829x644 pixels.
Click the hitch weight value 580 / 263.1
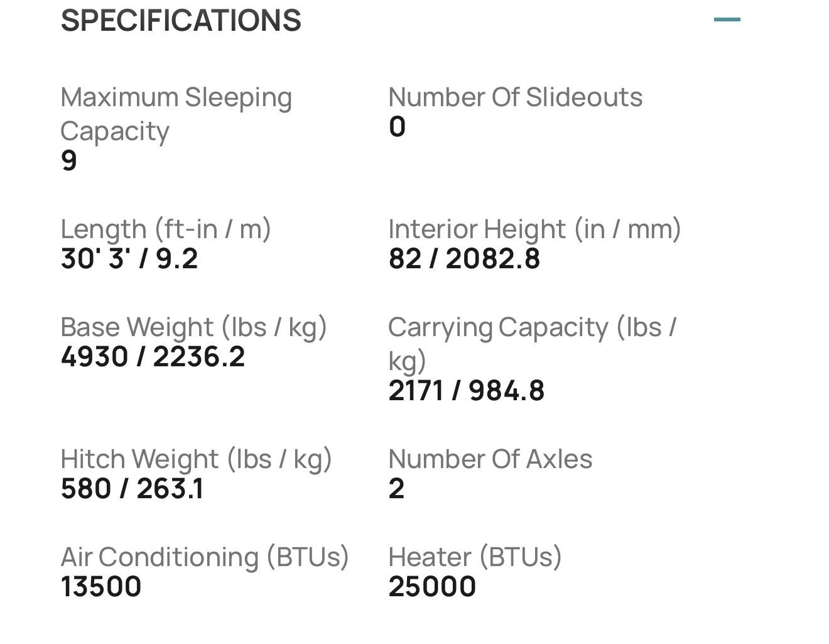click(132, 489)
